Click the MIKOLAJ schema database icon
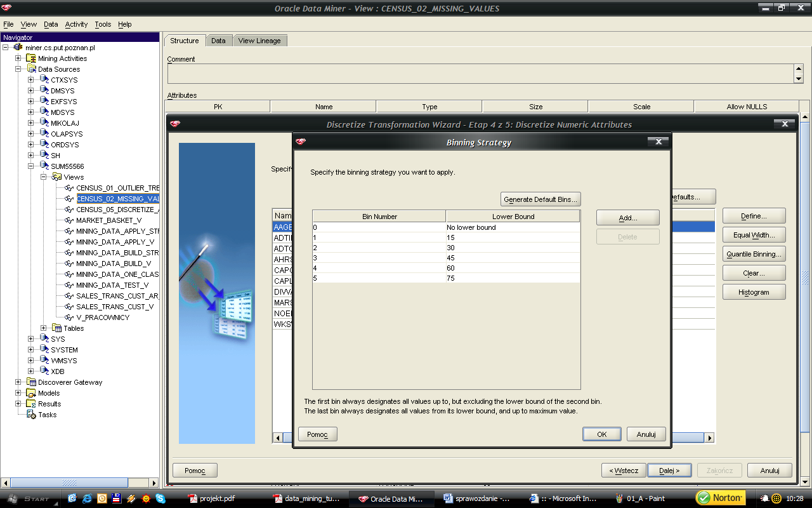Image resolution: width=812 pixels, height=508 pixels. click(44, 123)
